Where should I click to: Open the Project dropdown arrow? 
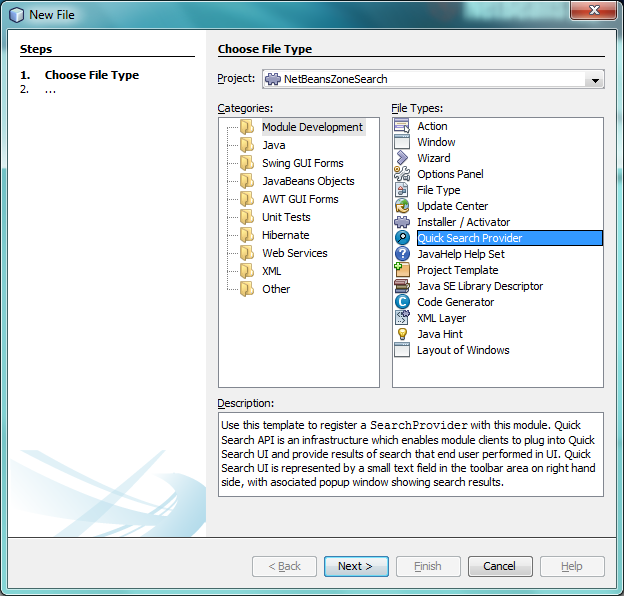click(595, 80)
